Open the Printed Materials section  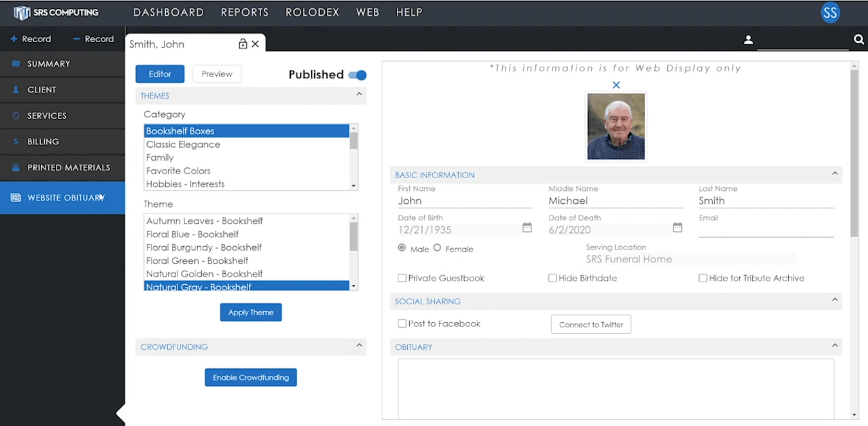coord(63,167)
